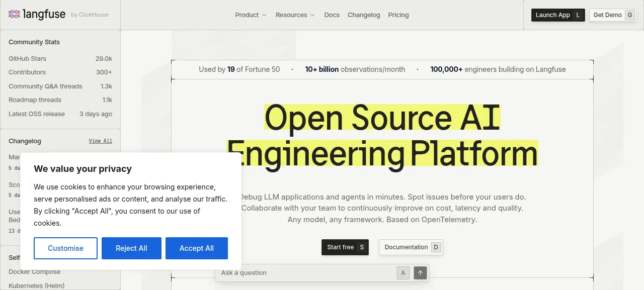Viewport: 644px width, 290px height.
Task: Open the Latest OSS release entry
Action: [x=60, y=114]
